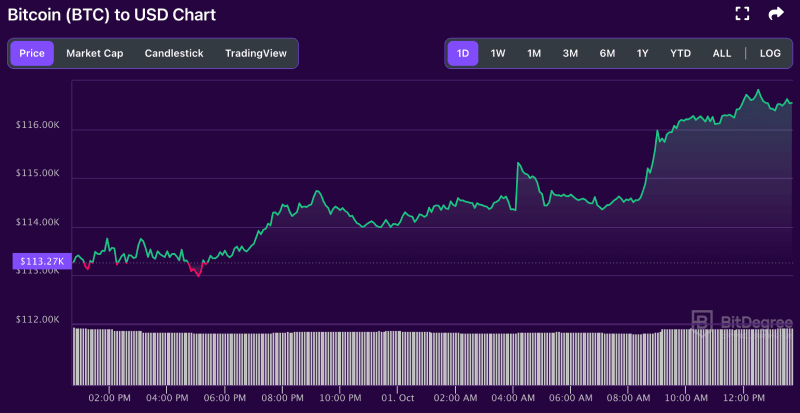Click the price spike near 04:00 AM
The image size is (800, 413).
pos(517,163)
